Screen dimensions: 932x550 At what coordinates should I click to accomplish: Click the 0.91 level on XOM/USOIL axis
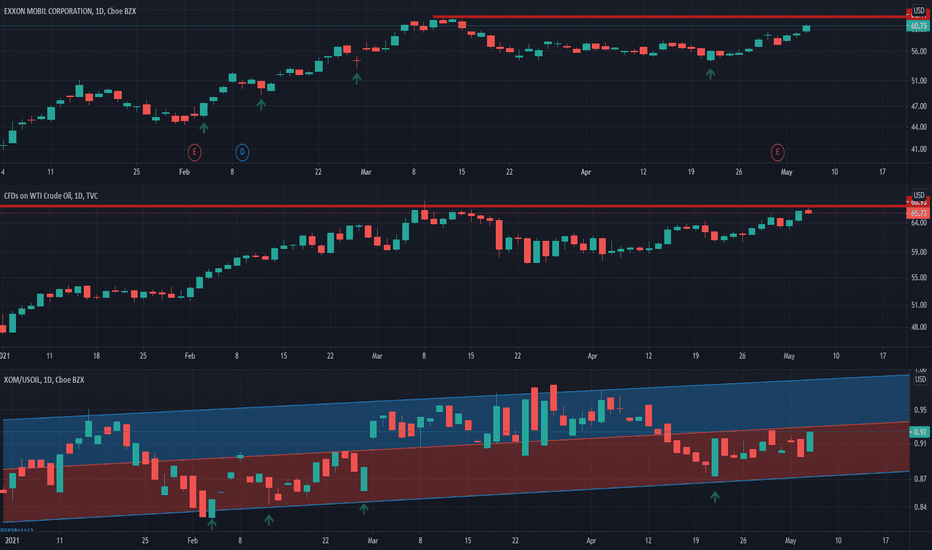point(920,444)
